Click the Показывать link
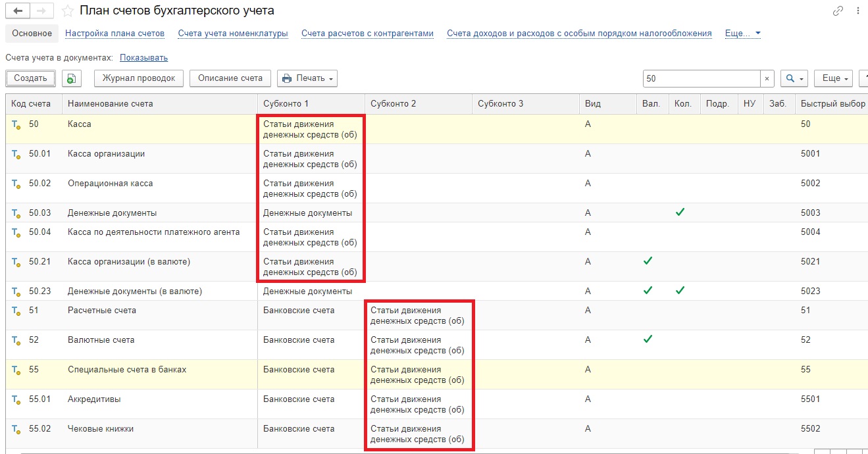Viewport: 868px width, 454px height. click(x=143, y=58)
